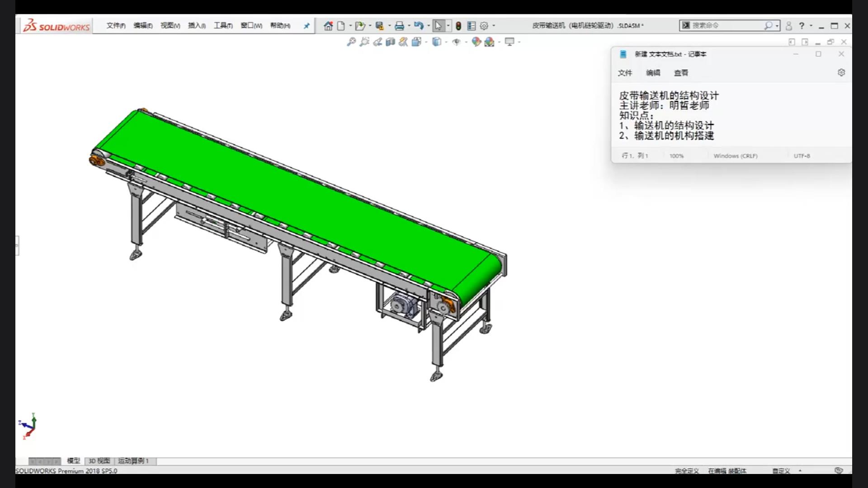868x488 pixels.
Task: Click View Orientation cube icon
Action: click(416, 42)
